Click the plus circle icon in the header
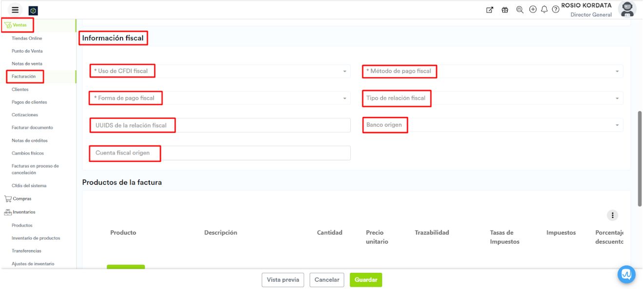Viewport: 644px width, 289px height. [x=532, y=9]
